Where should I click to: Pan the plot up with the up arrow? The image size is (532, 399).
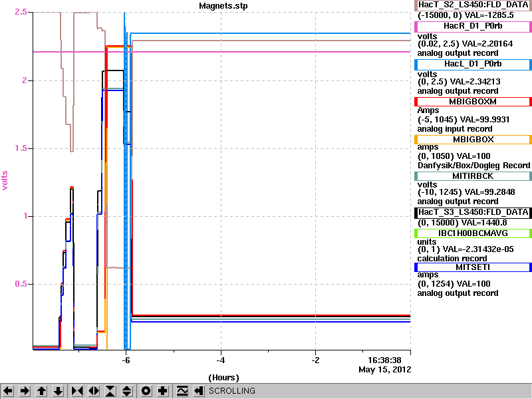tap(41, 391)
